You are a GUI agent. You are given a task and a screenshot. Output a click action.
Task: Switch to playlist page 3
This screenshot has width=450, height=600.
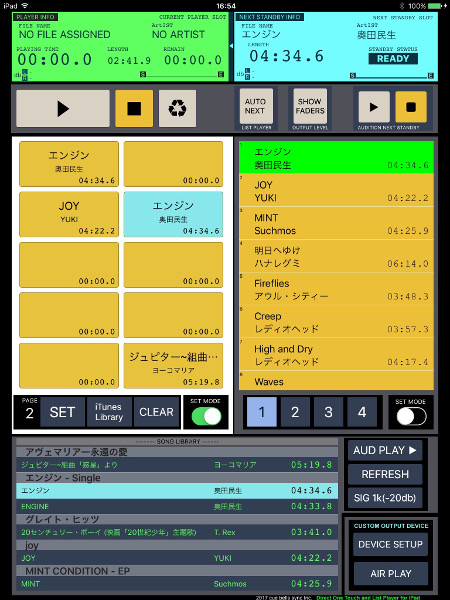(x=328, y=412)
